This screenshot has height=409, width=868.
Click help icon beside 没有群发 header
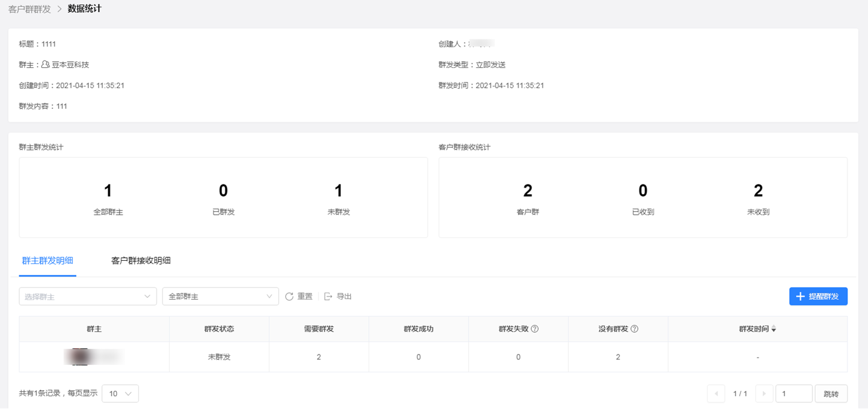click(634, 329)
